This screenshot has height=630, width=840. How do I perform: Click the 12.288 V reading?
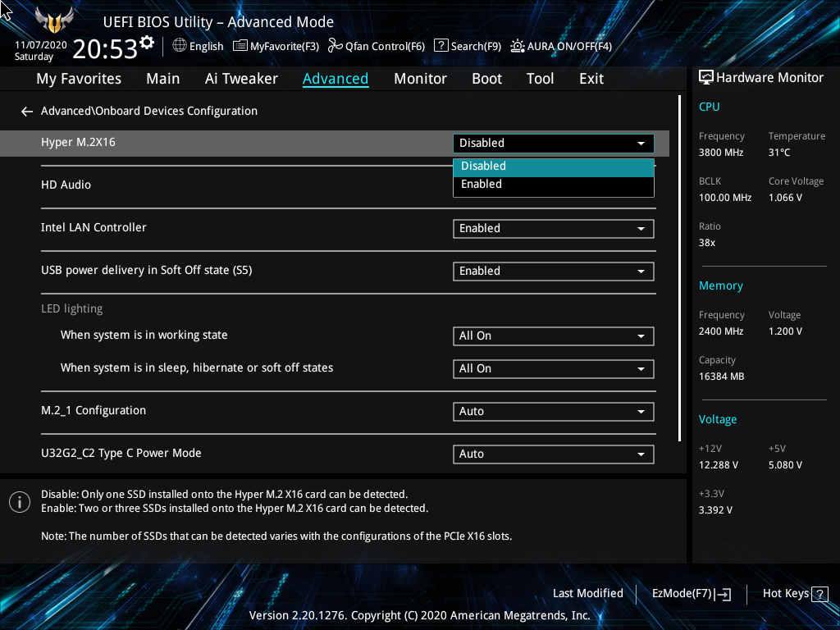click(718, 465)
